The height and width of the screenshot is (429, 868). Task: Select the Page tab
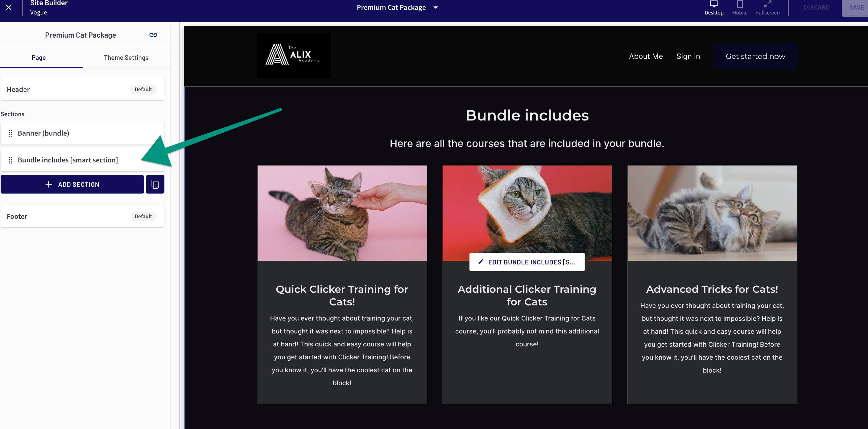click(x=39, y=58)
